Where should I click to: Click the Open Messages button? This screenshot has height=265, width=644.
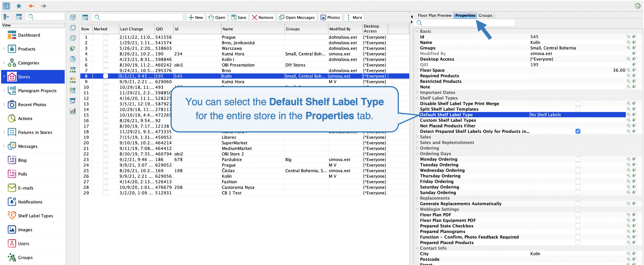pyautogui.click(x=297, y=18)
